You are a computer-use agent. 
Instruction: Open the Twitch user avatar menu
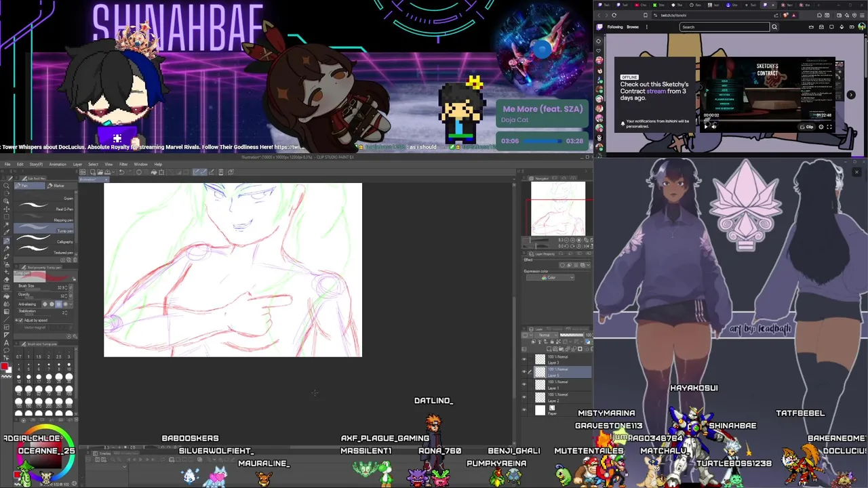861,26
